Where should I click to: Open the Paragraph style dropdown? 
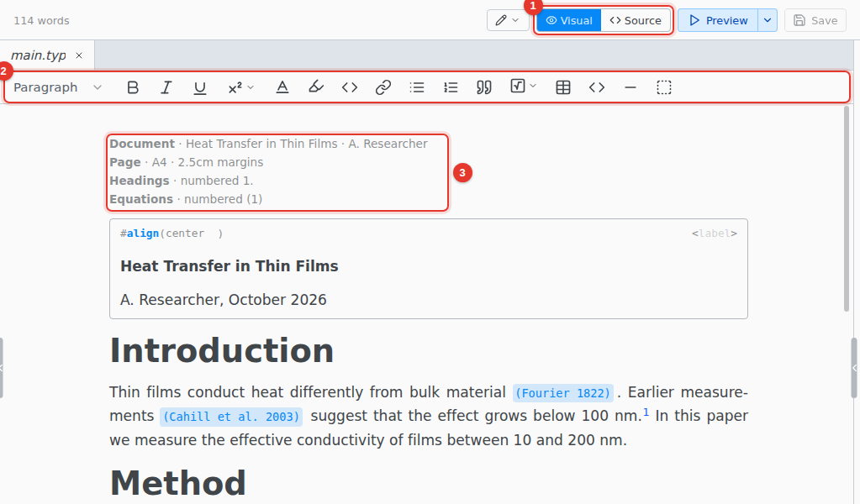coord(58,87)
